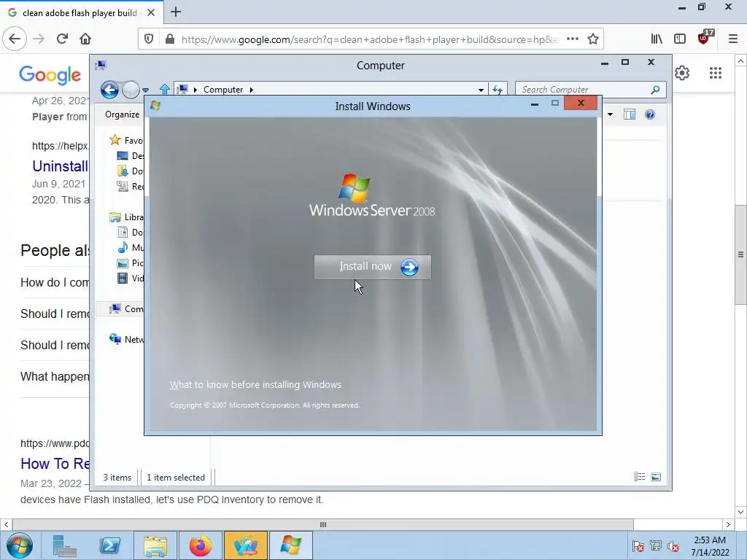
Task: Go back in Firefox with the back arrow
Action: pos(15,39)
